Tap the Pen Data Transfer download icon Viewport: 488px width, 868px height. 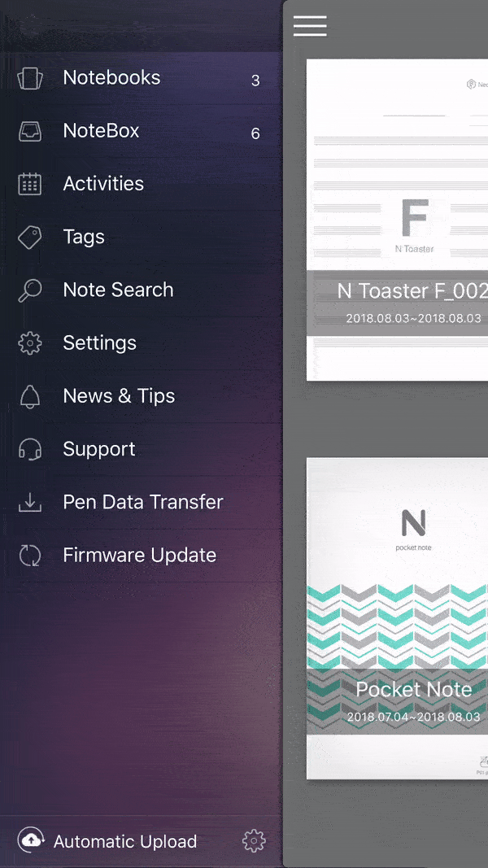(30, 502)
